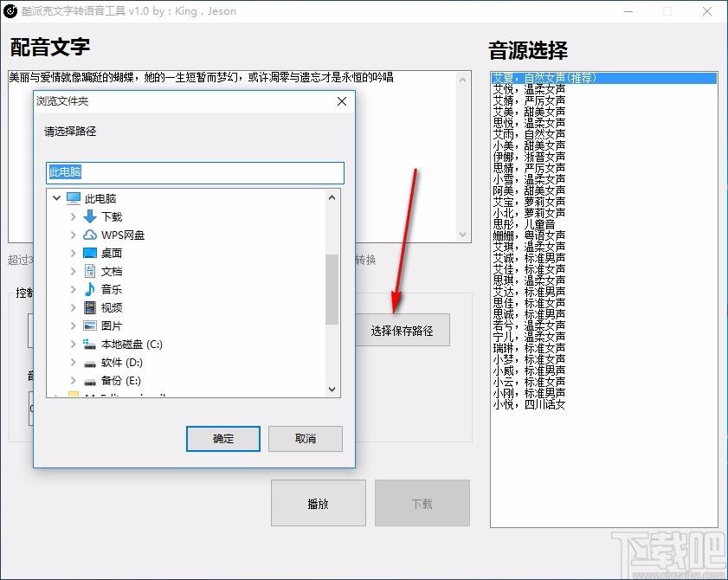Collapse the 此电脑 tree node
This screenshot has width=728, height=580.
click(x=56, y=198)
